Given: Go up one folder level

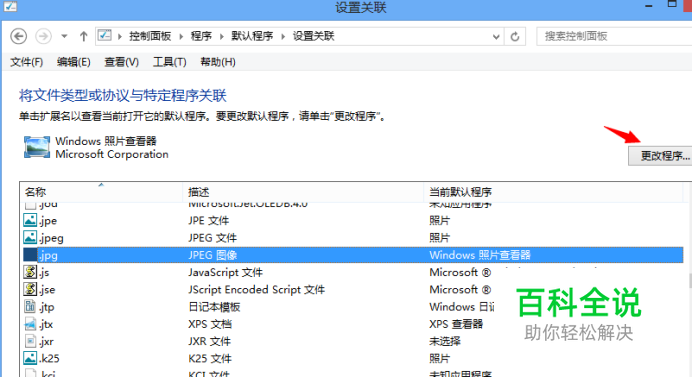Looking at the screenshot, I should [83, 36].
